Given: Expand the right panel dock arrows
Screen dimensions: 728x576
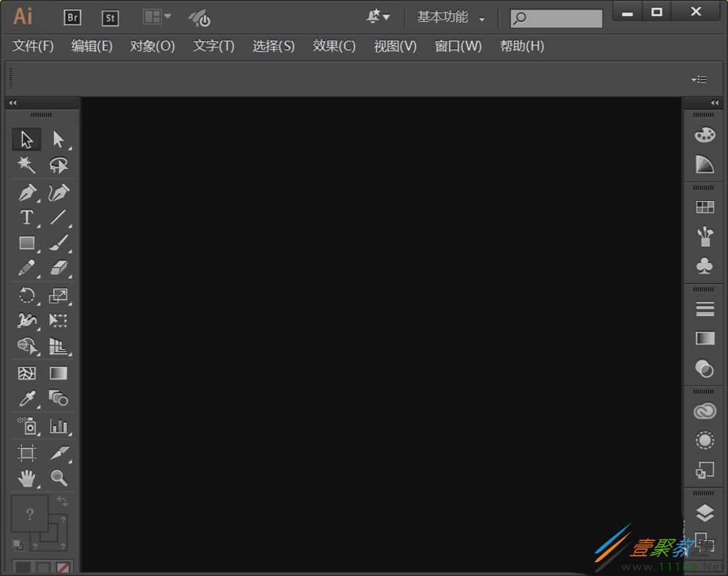Looking at the screenshot, I should [715, 103].
